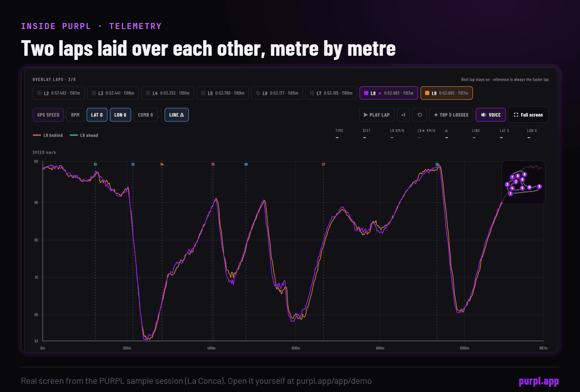Image resolution: width=580 pixels, height=392 pixels.
Task: Start lap playback with PLAY LAP
Action: click(x=377, y=115)
